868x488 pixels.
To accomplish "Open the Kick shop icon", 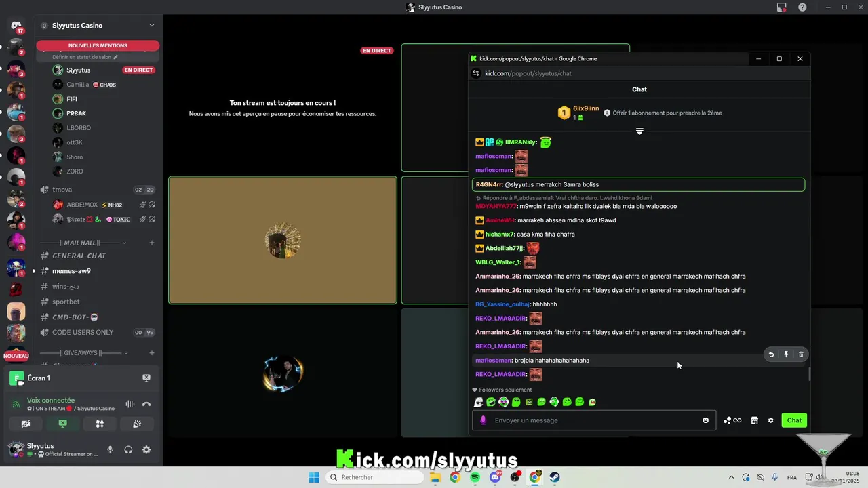I will 754,420.
